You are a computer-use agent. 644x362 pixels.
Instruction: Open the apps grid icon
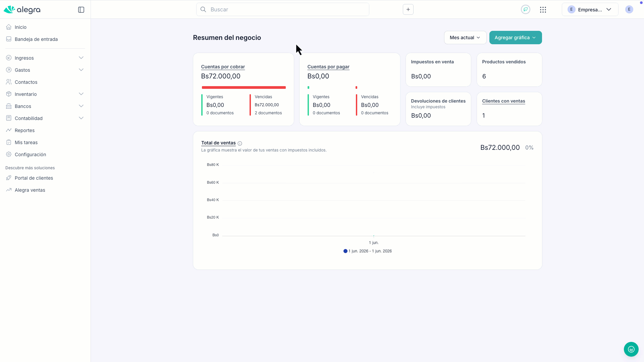[x=543, y=10]
